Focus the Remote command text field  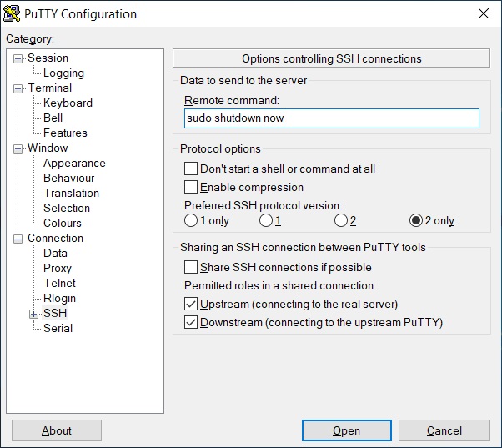[332, 118]
